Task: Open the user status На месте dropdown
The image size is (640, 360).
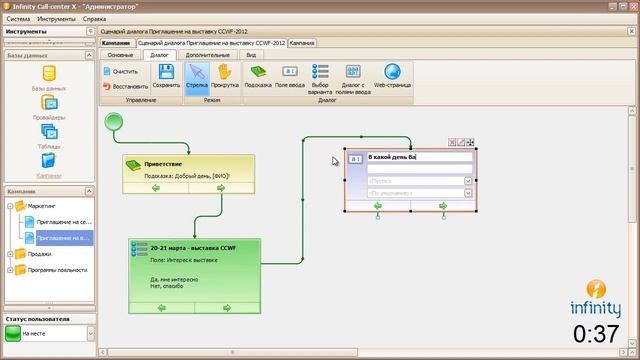Action: [91, 333]
